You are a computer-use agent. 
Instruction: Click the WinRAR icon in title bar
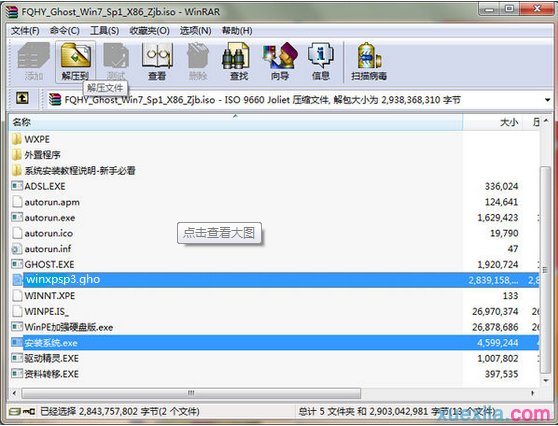point(12,12)
